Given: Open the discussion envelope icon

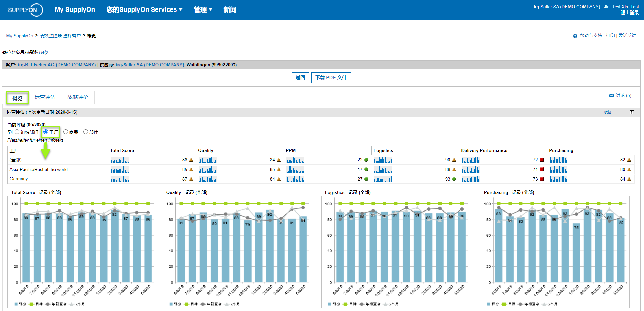Looking at the screenshot, I should [611, 96].
